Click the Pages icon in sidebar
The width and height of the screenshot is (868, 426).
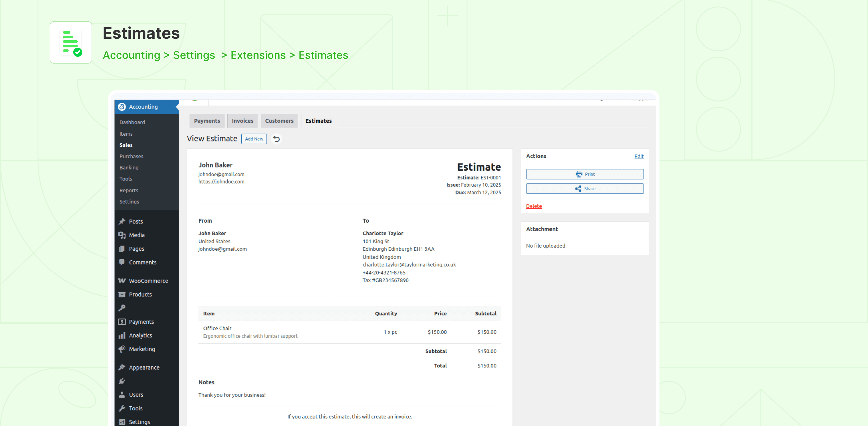pyautogui.click(x=122, y=248)
